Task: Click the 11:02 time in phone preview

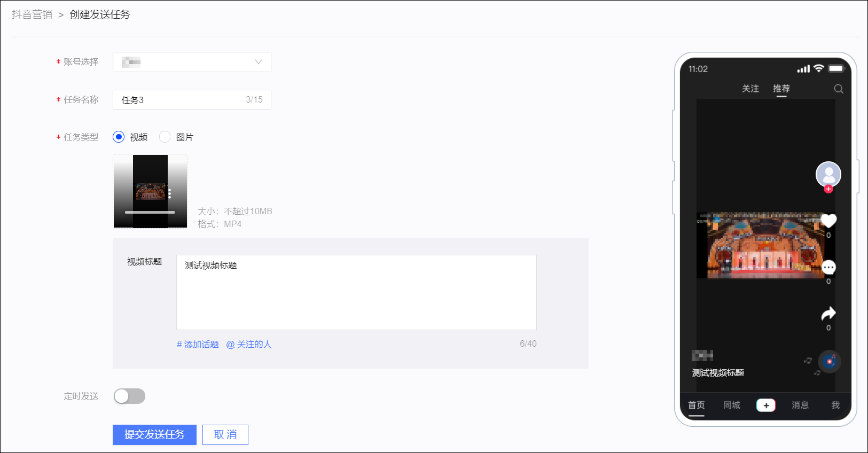Action: 698,69
